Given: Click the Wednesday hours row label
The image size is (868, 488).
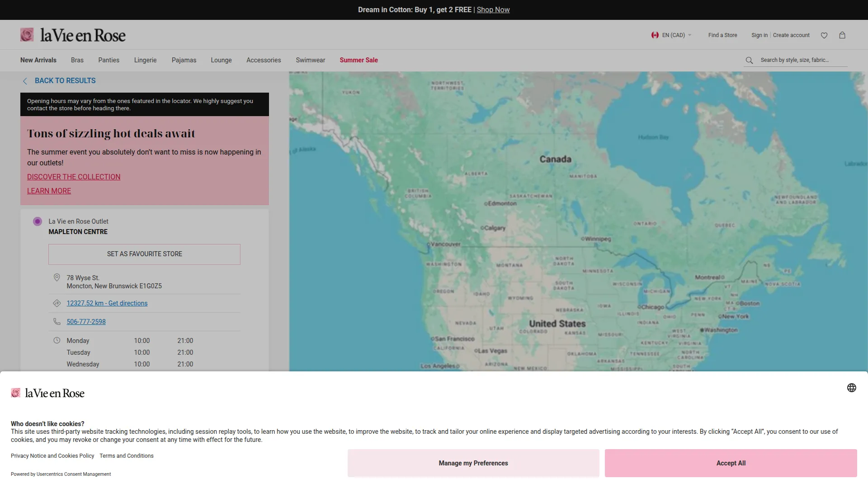Looking at the screenshot, I should 83,364.
